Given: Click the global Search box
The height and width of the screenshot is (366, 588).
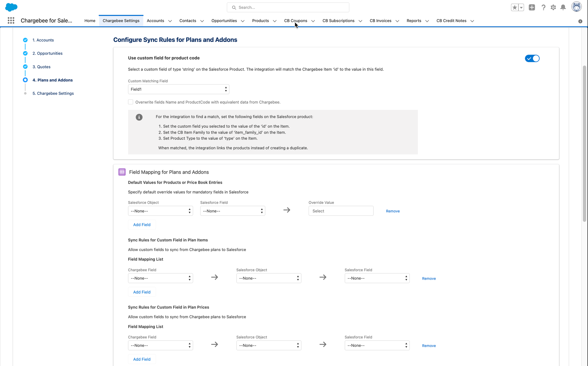Looking at the screenshot, I should click(288, 7).
